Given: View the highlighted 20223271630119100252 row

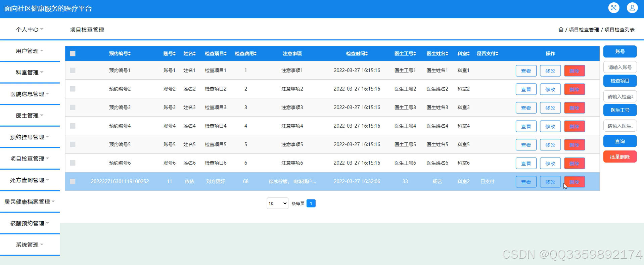Looking at the screenshot, I should click(526, 182).
